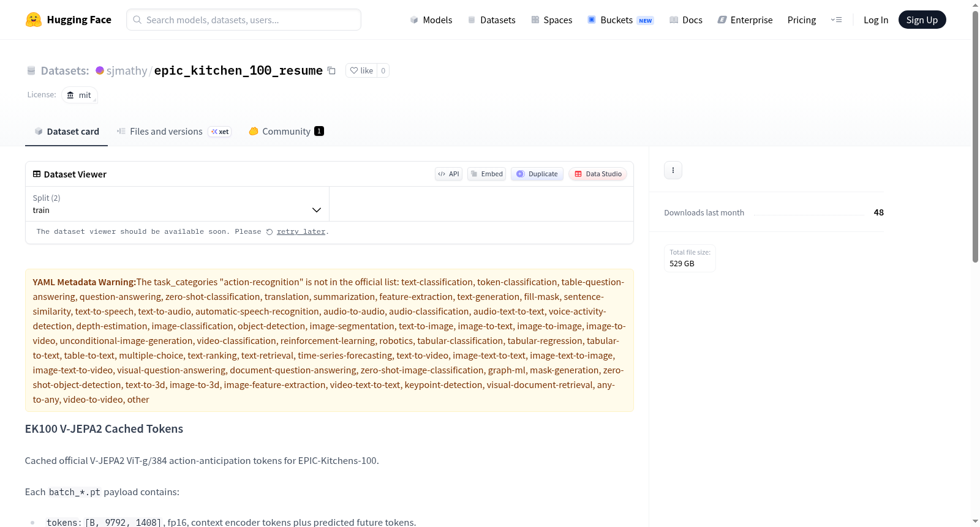
Task: Click the xet badge
Action: click(220, 132)
